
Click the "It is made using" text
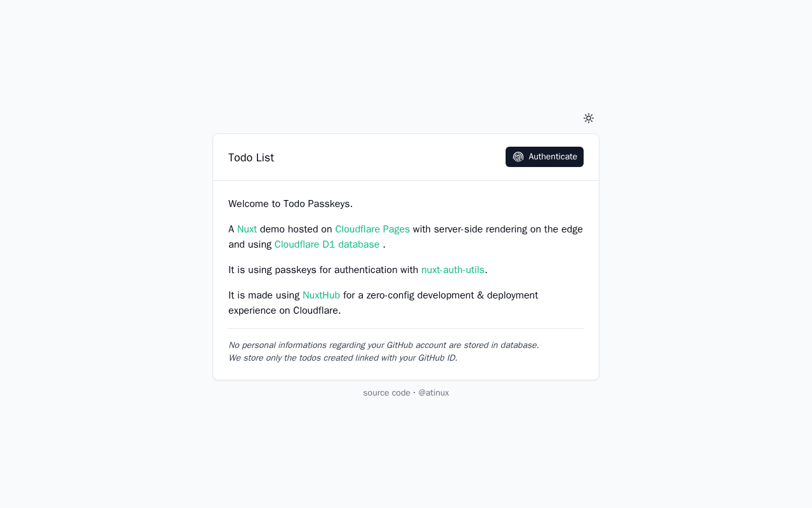tap(264, 295)
